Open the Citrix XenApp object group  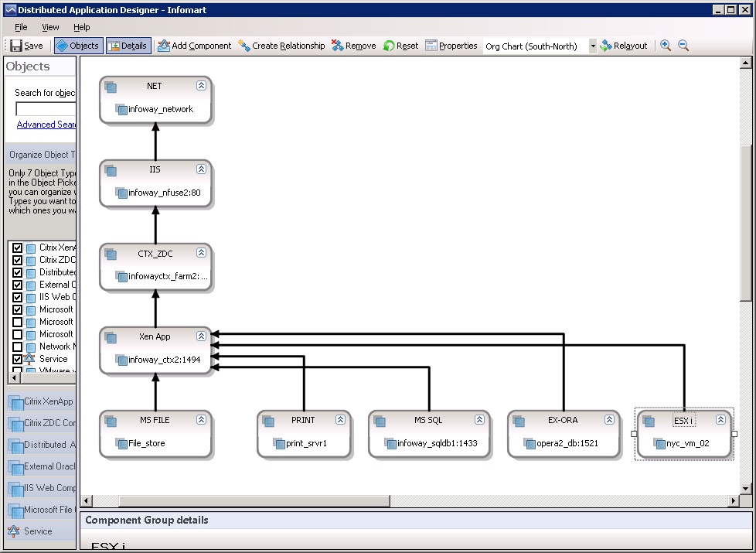(42, 401)
